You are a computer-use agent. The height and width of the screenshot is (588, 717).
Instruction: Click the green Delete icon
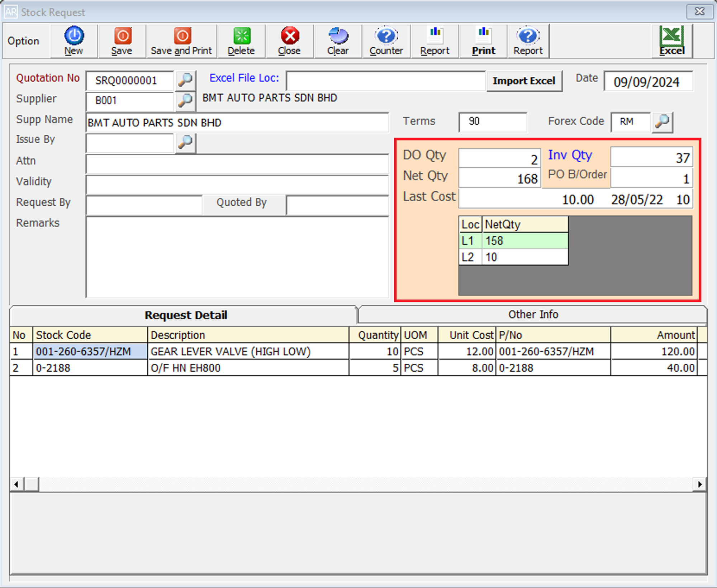click(242, 35)
